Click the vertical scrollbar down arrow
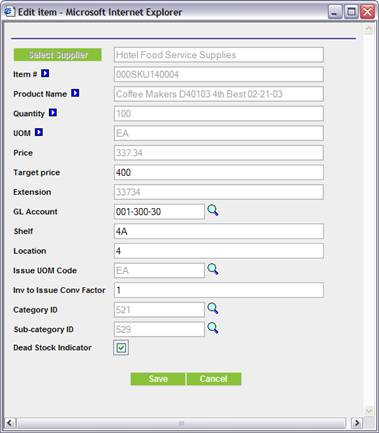379x433 pixels. (x=369, y=411)
